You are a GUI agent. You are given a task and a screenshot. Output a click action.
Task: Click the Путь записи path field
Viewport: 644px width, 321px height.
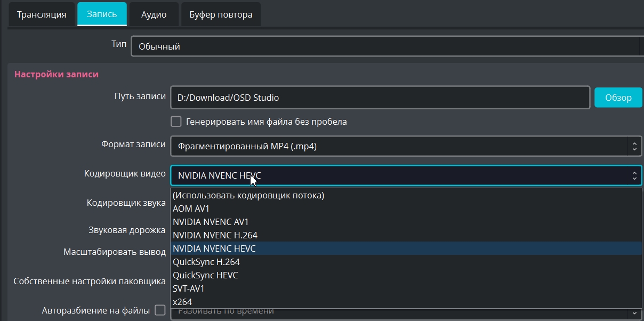tap(380, 98)
